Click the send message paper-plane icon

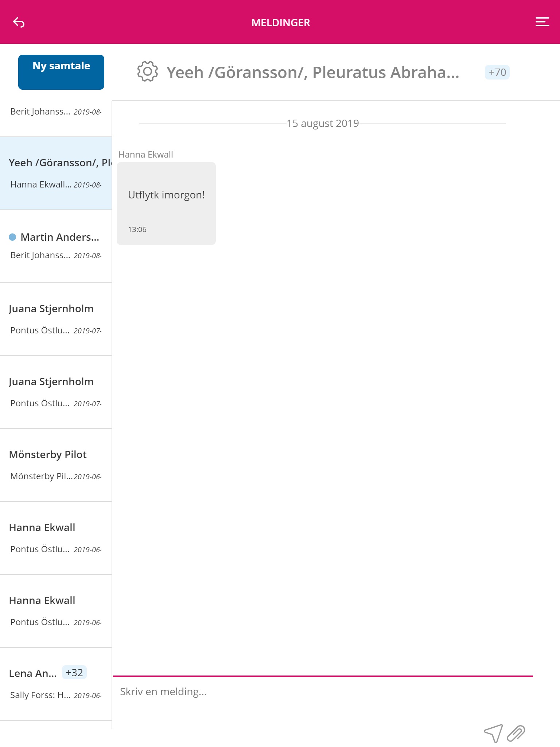(x=493, y=733)
